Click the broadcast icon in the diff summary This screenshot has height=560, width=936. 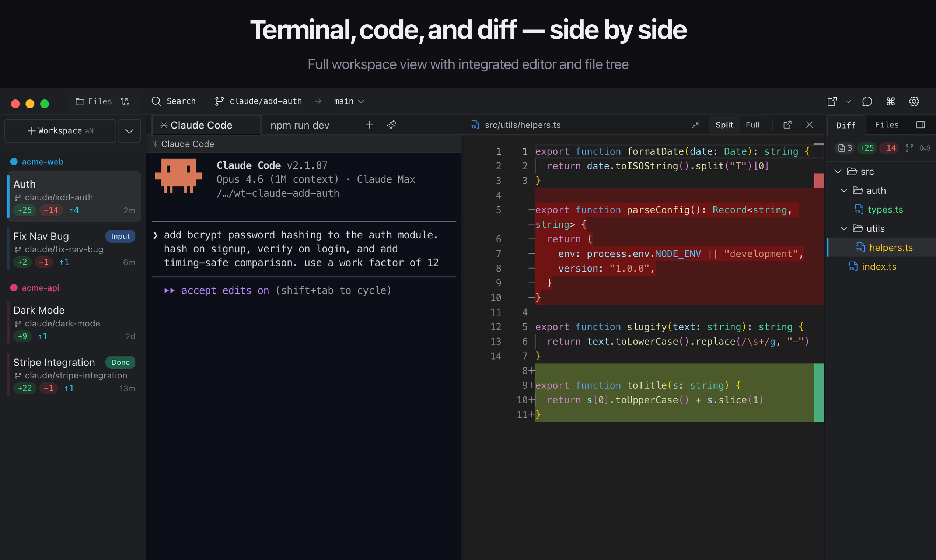coord(925,148)
